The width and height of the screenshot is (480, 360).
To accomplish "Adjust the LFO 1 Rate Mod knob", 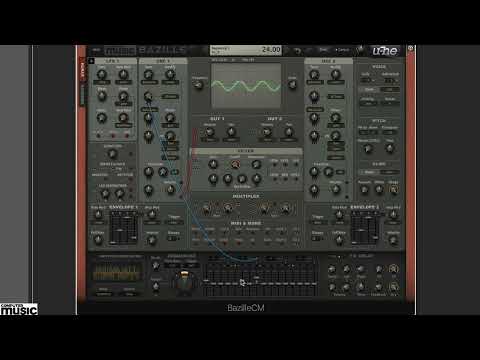I will [x=123, y=74].
